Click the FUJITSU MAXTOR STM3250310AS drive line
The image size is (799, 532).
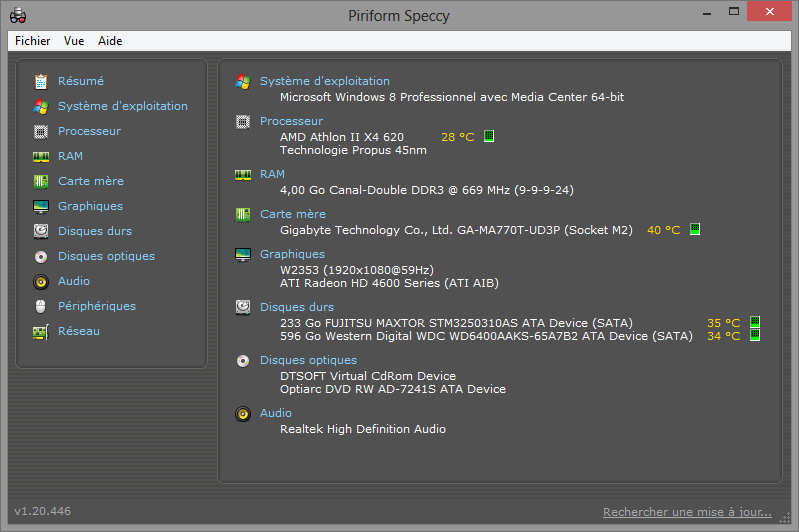point(456,323)
